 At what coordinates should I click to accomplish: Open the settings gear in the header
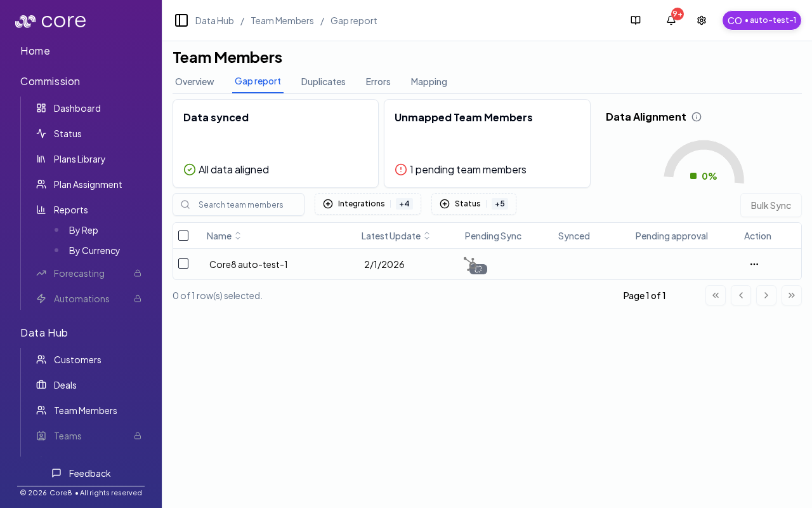(701, 20)
